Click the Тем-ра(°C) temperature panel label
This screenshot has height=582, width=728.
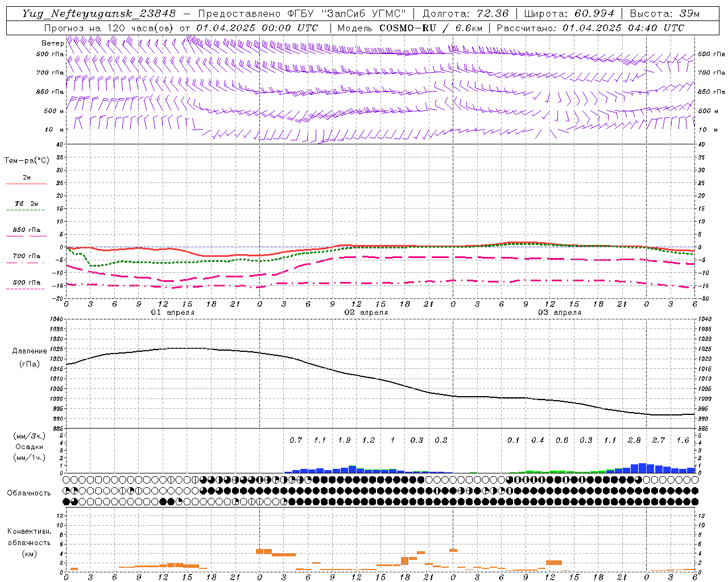pos(27,161)
